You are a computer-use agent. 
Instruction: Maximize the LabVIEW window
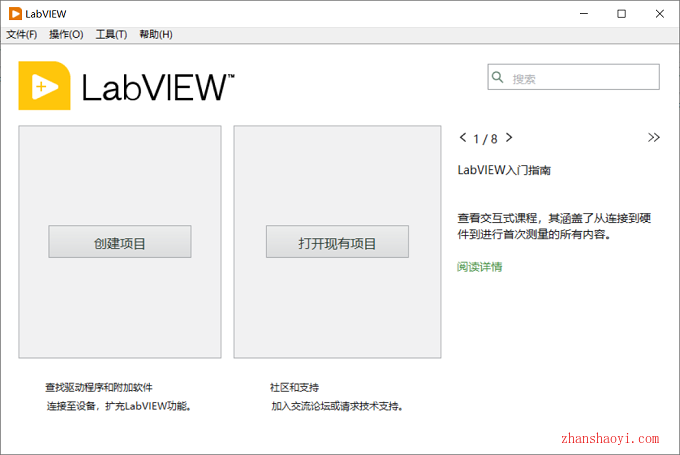[x=621, y=14]
